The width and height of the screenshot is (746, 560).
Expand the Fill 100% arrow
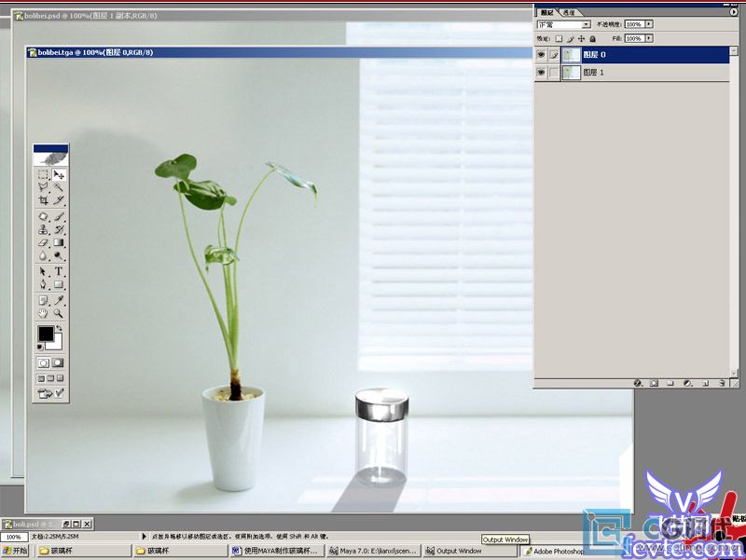coord(649,39)
